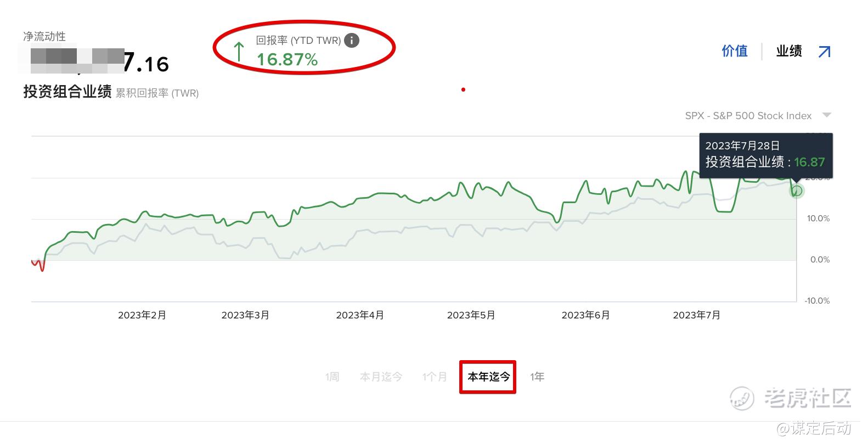
Task: Click the 2023年2月 axis label
Action: coord(142,315)
